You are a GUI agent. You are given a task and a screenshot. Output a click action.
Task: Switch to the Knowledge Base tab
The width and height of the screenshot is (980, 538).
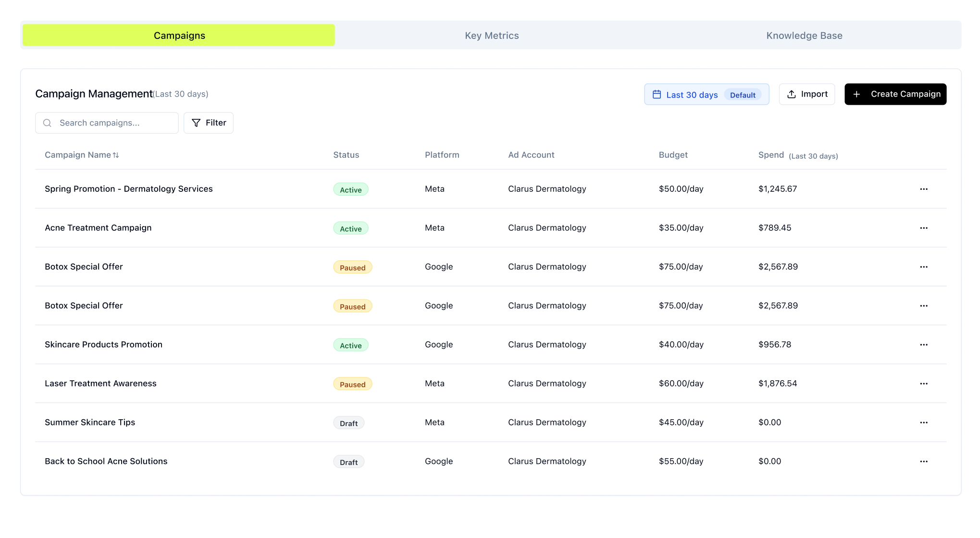click(804, 36)
